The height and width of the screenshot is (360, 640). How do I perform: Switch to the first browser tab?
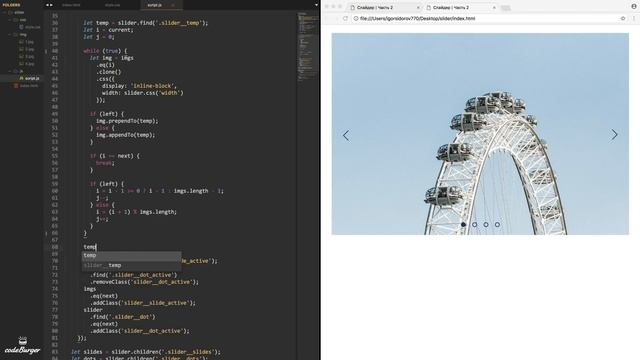coord(385,7)
